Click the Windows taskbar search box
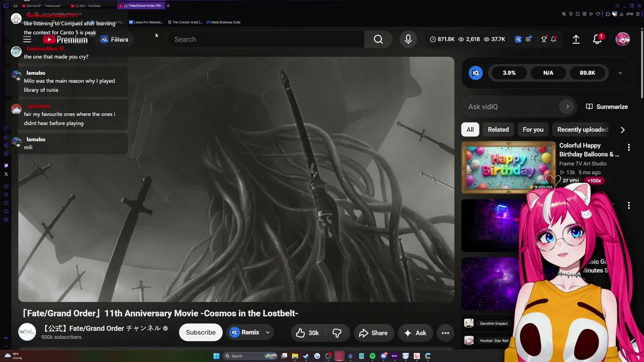 (251, 356)
